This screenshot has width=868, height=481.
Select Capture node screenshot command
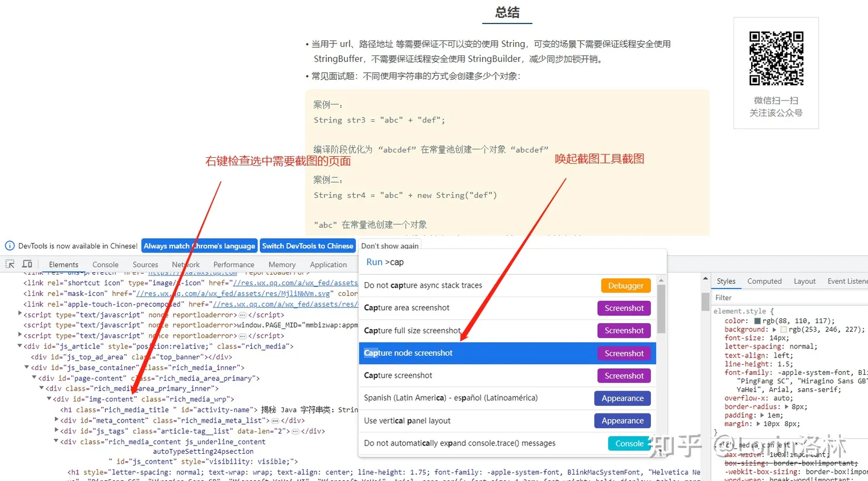pyautogui.click(x=408, y=353)
